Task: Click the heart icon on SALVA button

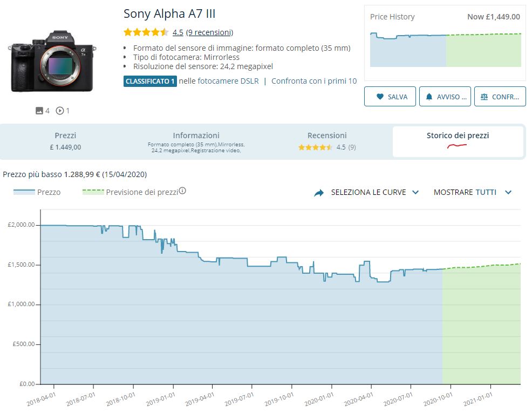Action: 380,97
